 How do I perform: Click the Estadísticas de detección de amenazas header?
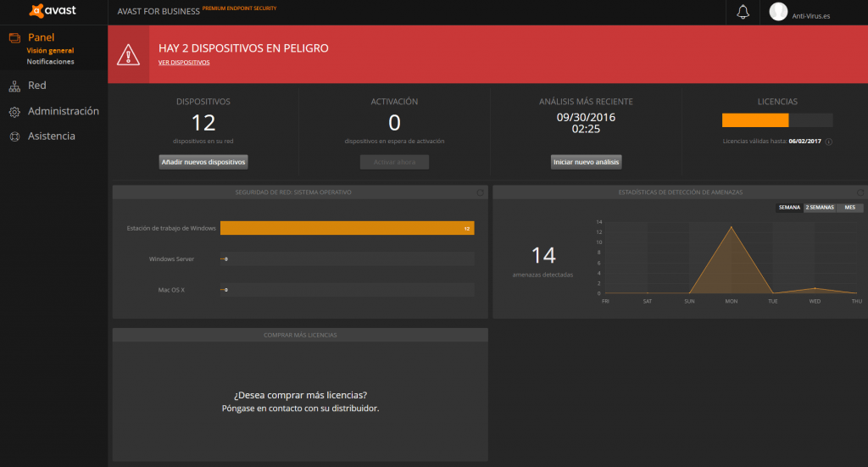pyautogui.click(x=681, y=192)
